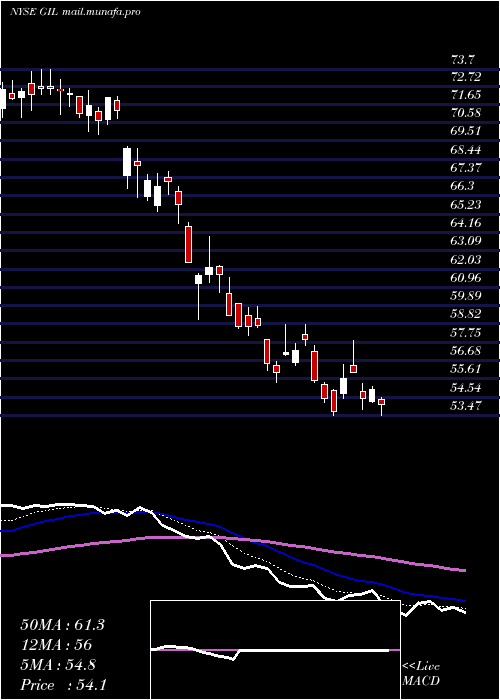Click the 62.03 price axis label
Viewport: 500px width, 700px height.
tap(466, 259)
